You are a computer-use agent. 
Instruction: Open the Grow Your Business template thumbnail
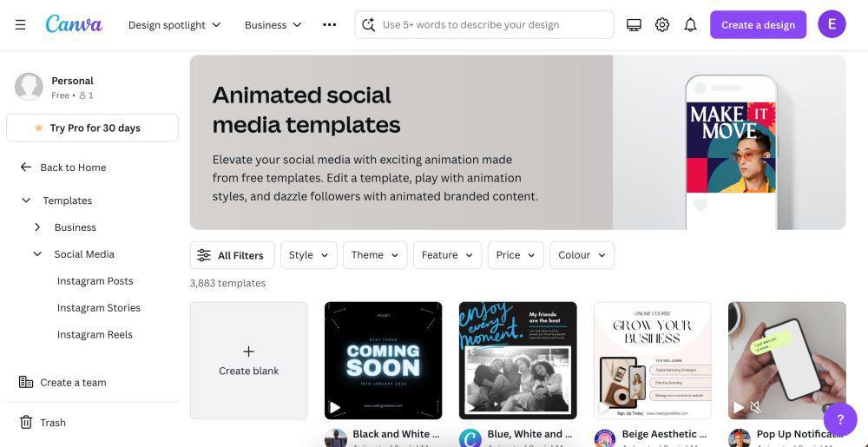(652, 361)
